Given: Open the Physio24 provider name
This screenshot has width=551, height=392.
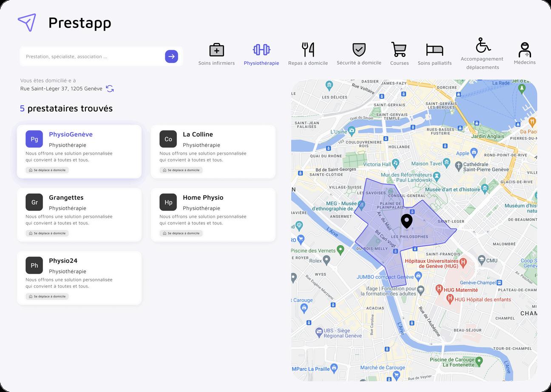Looking at the screenshot, I should pos(63,261).
